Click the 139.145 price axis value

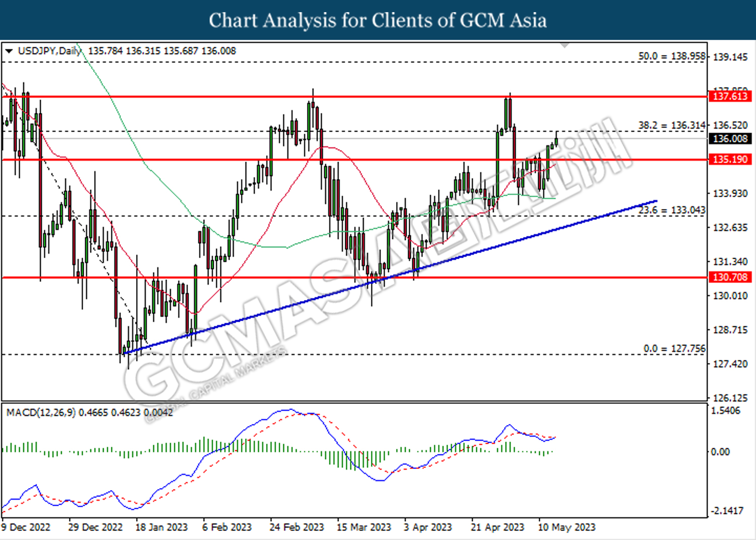point(730,57)
